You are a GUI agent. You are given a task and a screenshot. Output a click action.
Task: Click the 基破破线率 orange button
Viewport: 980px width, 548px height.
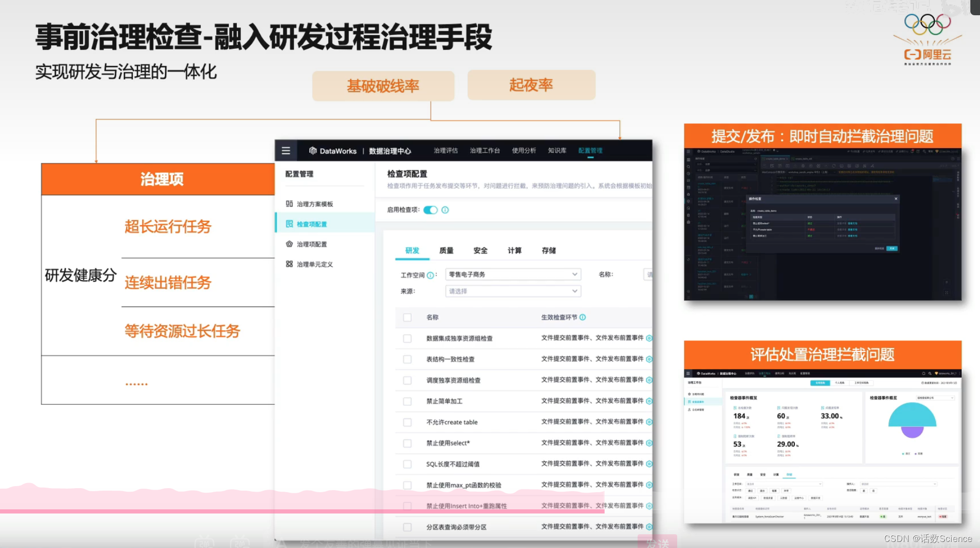[383, 86]
